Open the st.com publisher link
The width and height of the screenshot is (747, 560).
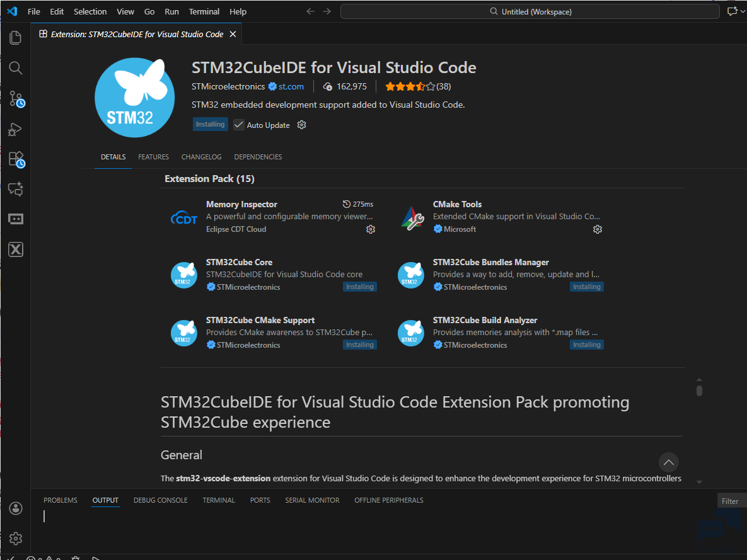[x=291, y=86]
